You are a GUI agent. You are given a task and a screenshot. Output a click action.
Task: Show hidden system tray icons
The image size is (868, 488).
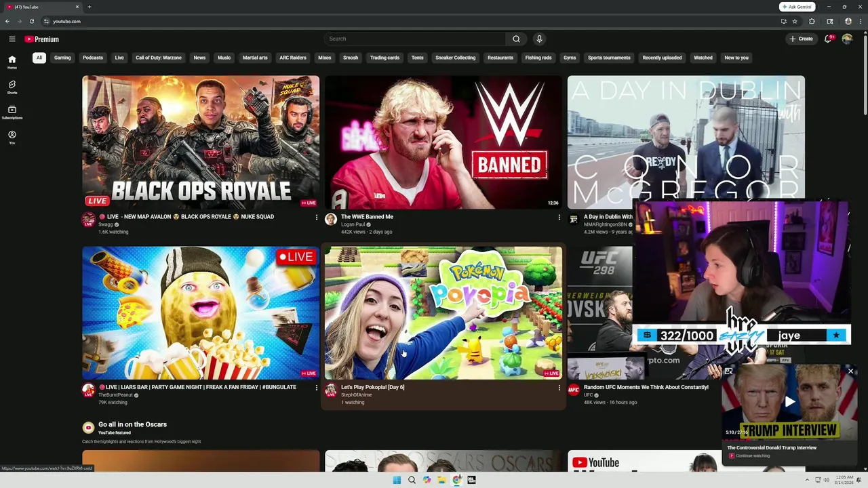click(x=806, y=480)
